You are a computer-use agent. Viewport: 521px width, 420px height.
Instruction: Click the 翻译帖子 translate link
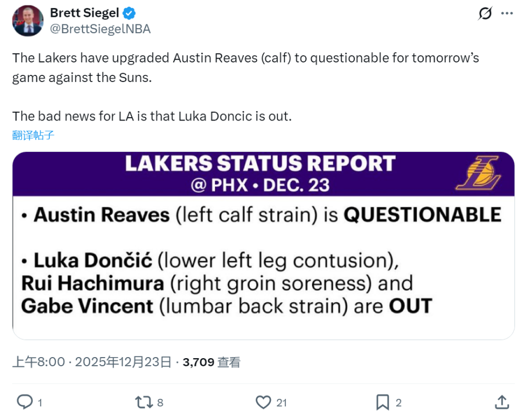[x=33, y=135]
